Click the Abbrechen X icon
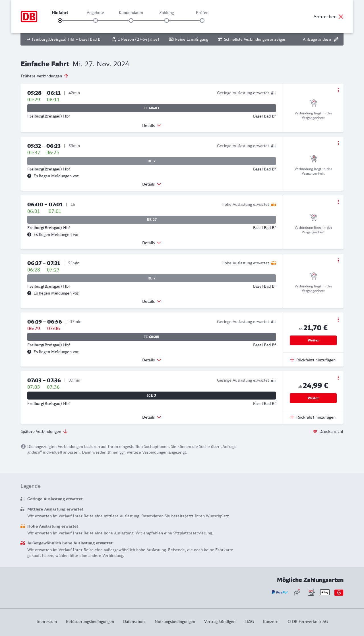This screenshot has width=364, height=636. [x=341, y=17]
